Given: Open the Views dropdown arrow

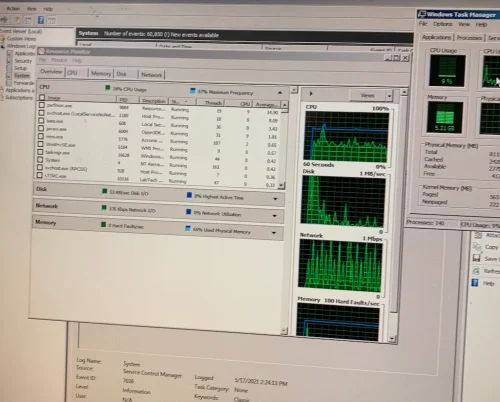Looking at the screenshot, I should coord(389,96).
